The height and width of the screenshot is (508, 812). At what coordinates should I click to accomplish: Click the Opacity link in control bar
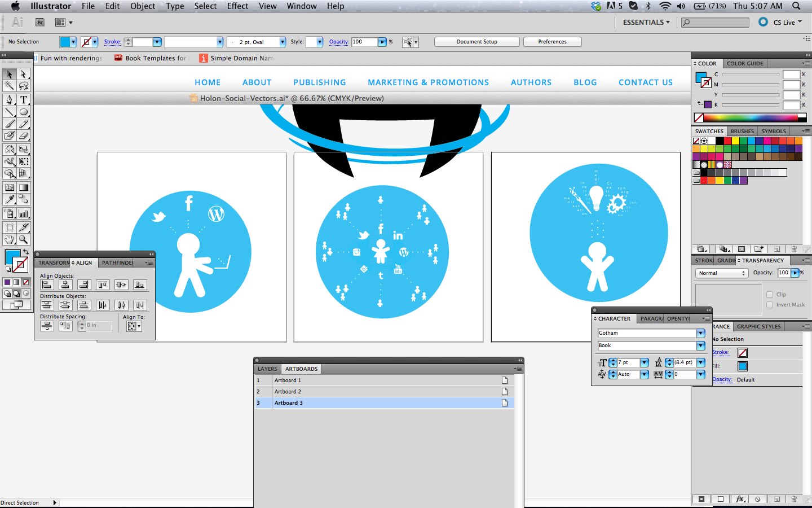pos(339,42)
